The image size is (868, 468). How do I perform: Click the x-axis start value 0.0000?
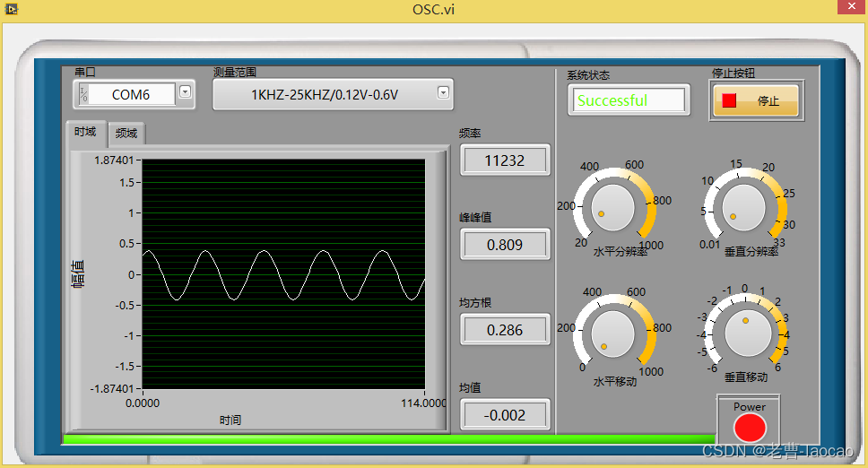pos(143,403)
